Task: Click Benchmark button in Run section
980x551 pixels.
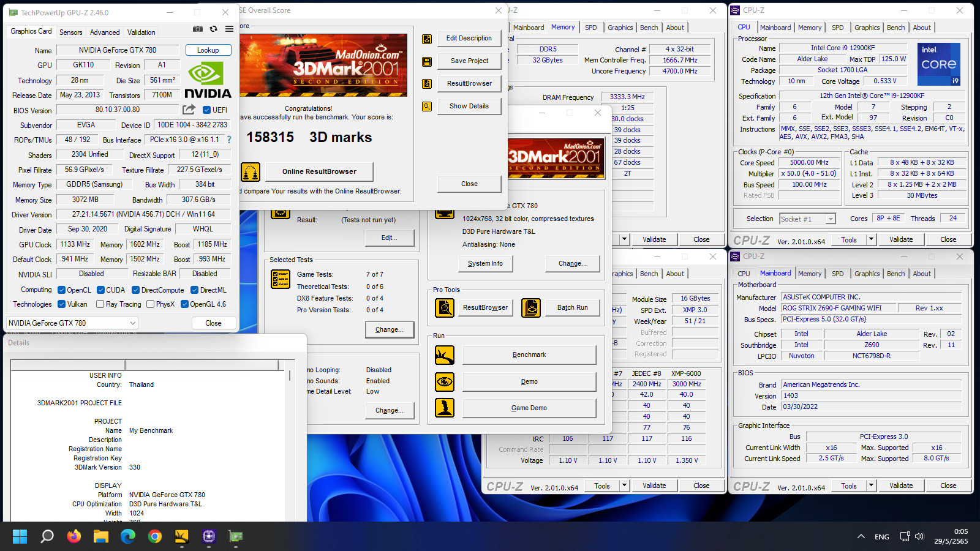Action: (x=529, y=355)
